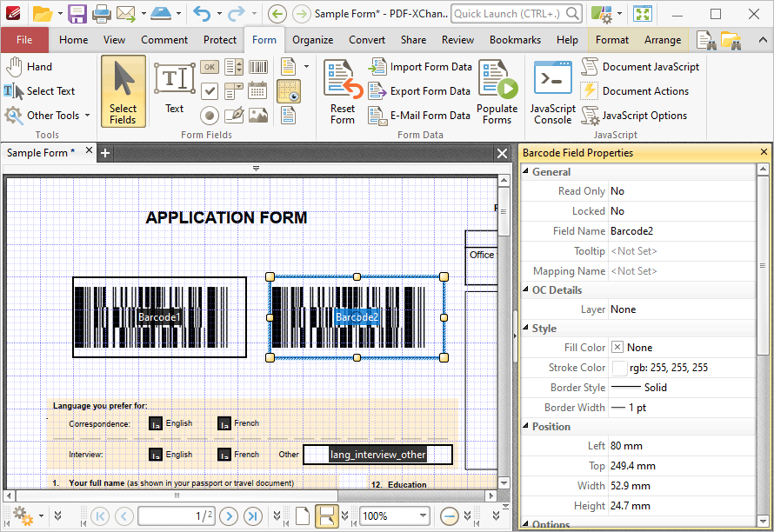
Task: Open Document JavaScript
Action: click(640, 67)
